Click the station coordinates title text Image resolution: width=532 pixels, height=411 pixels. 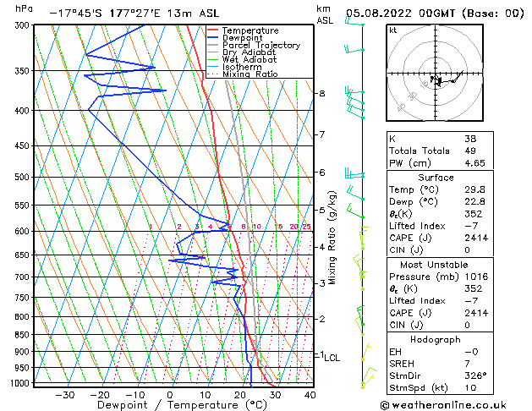[134, 14]
